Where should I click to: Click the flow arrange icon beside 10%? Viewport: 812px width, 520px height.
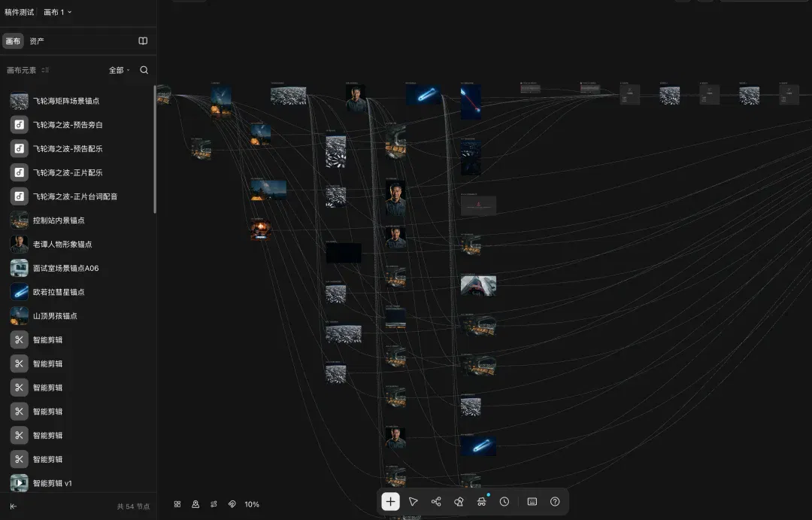click(x=214, y=504)
